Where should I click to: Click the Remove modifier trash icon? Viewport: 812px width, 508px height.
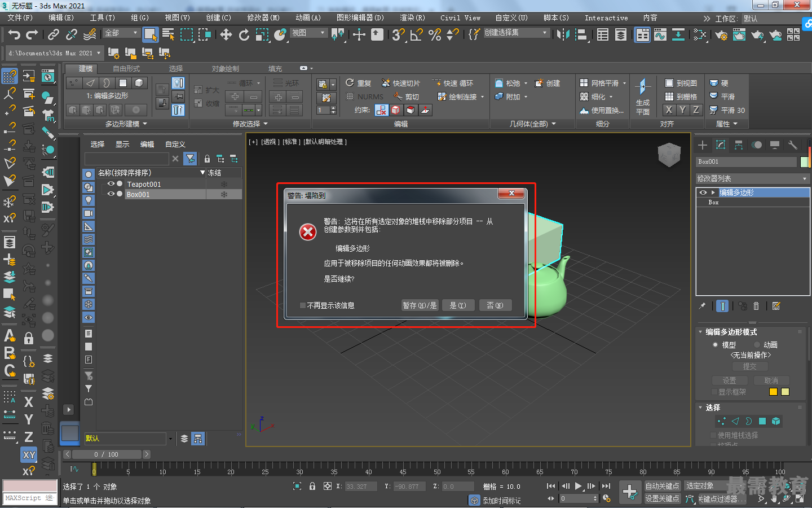tap(756, 306)
